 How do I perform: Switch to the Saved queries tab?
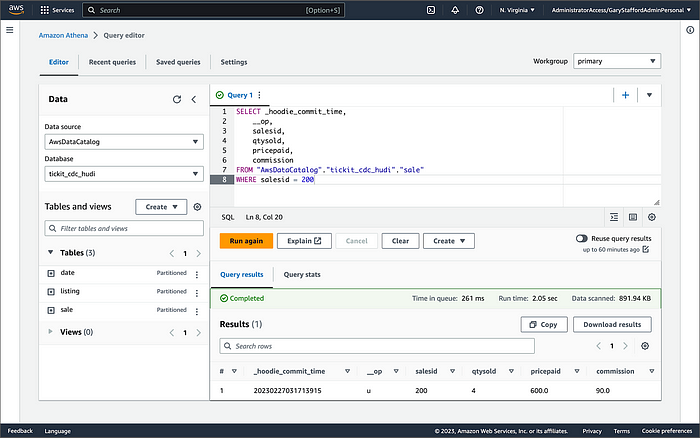pos(178,62)
